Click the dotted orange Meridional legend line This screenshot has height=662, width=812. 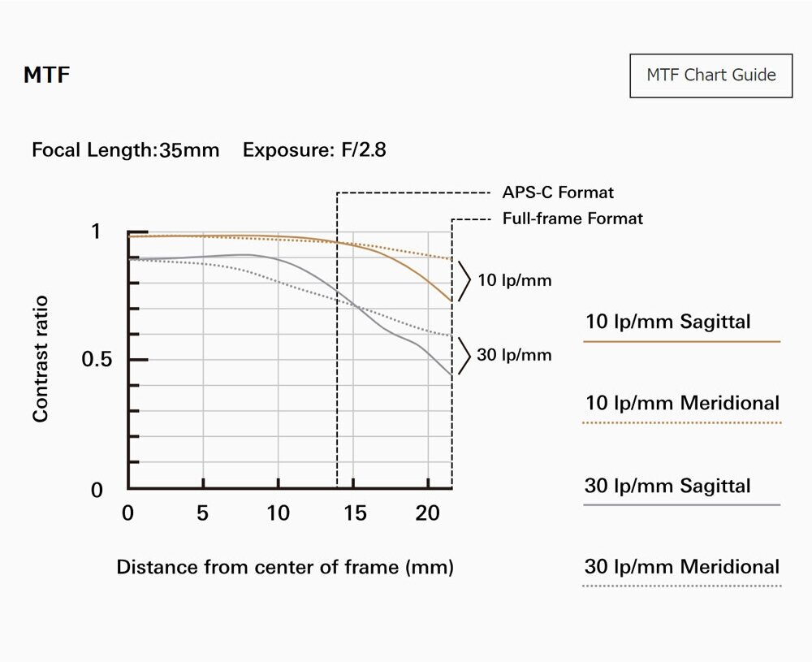(x=682, y=422)
